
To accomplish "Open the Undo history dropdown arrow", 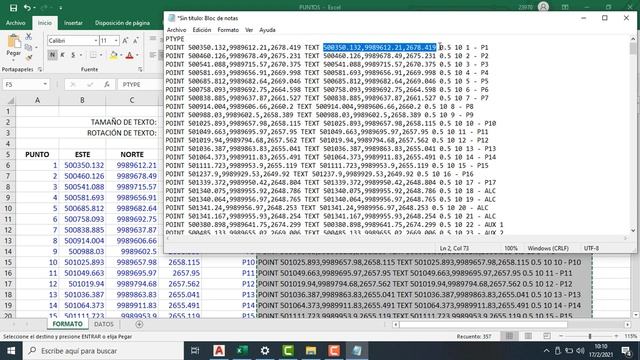I will click(34, 8).
